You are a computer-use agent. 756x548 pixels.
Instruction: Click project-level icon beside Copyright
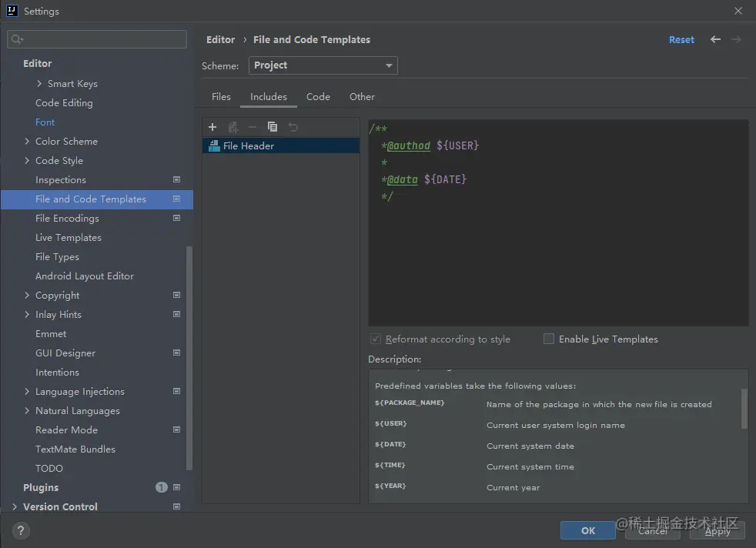[x=176, y=295]
